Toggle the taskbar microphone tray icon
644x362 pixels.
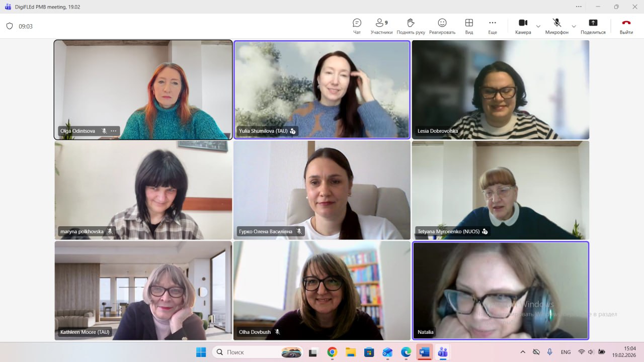click(x=550, y=352)
